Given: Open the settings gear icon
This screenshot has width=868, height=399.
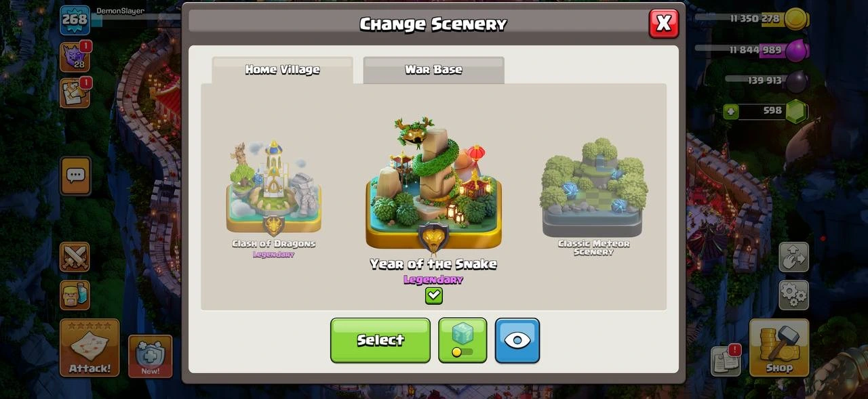Looking at the screenshot, I should pos(793,295).
